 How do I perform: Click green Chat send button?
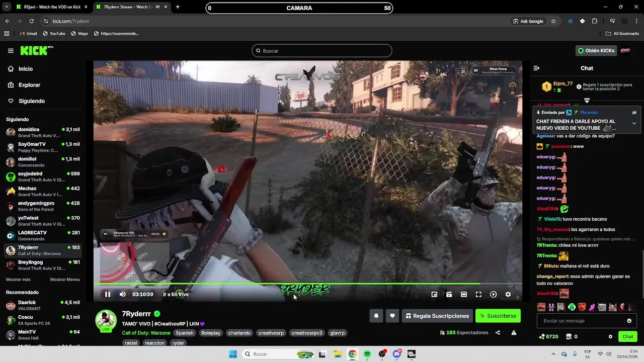click(x=628, y=336)
